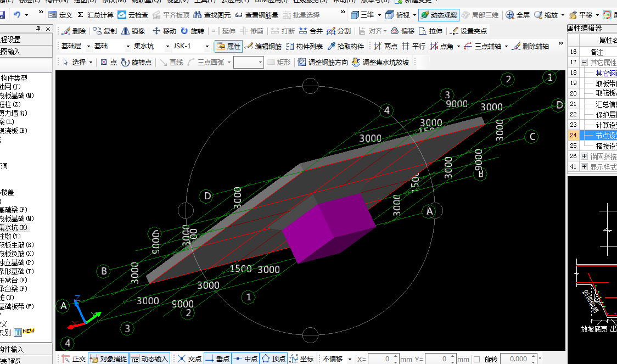Collapse the 其它属性 tree node
Image resolution: width=617 pixels, height=364 pixels.
coord(585,62)
